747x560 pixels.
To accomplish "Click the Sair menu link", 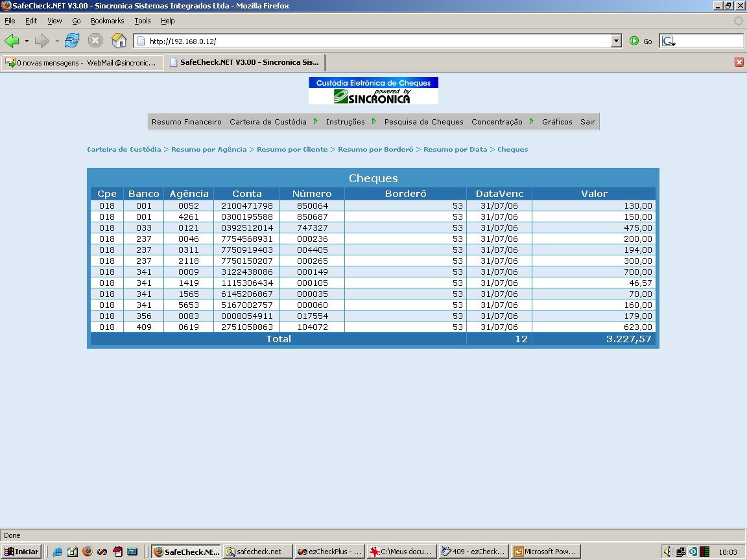I will click(x=587, y=122).
